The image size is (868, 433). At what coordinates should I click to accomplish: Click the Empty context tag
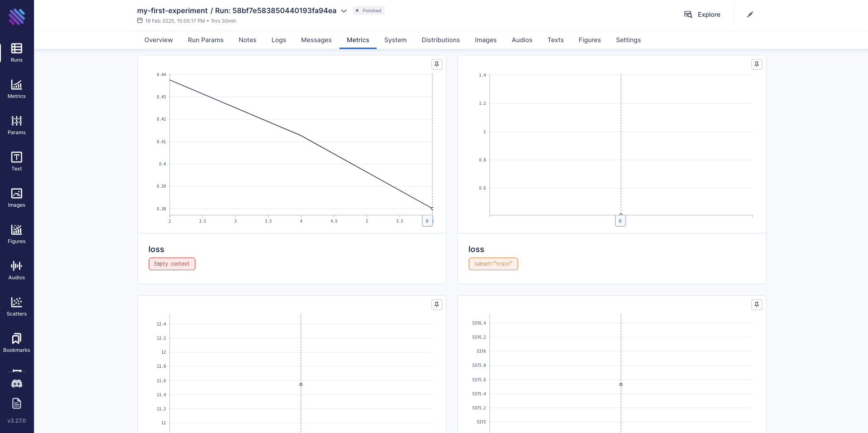(x=172, y=264)
